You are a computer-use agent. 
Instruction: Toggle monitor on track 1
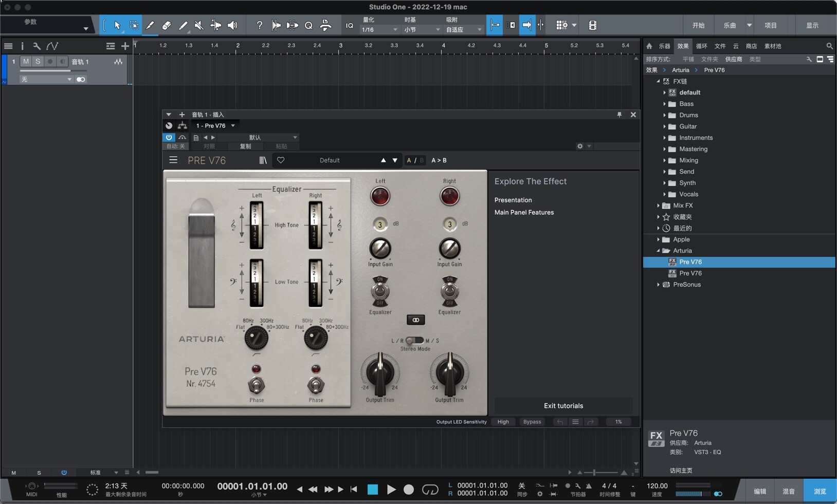(62, 62)
